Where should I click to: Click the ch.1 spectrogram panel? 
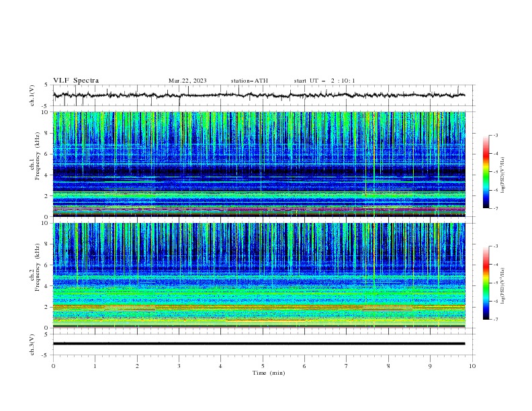[259, 164]
